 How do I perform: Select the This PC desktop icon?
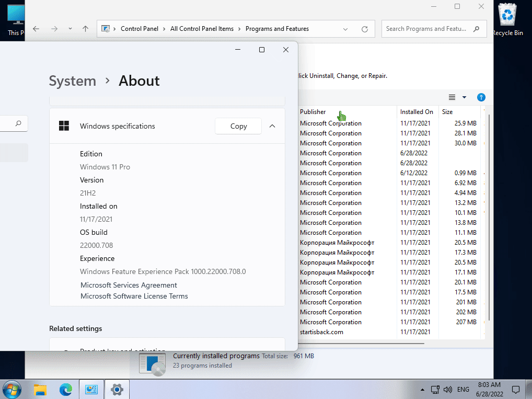click(x=16, y=20)
